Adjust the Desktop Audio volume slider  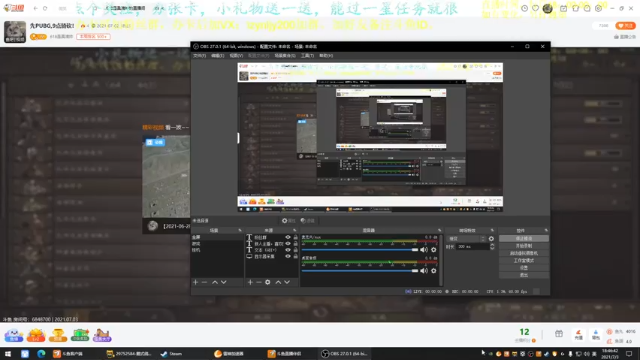360,270
